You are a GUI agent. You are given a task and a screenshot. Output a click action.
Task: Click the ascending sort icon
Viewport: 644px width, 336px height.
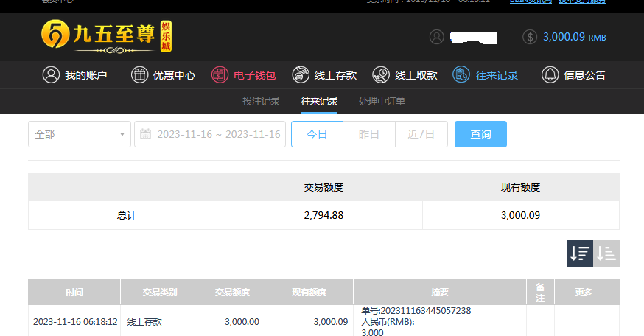click(606, 253)
